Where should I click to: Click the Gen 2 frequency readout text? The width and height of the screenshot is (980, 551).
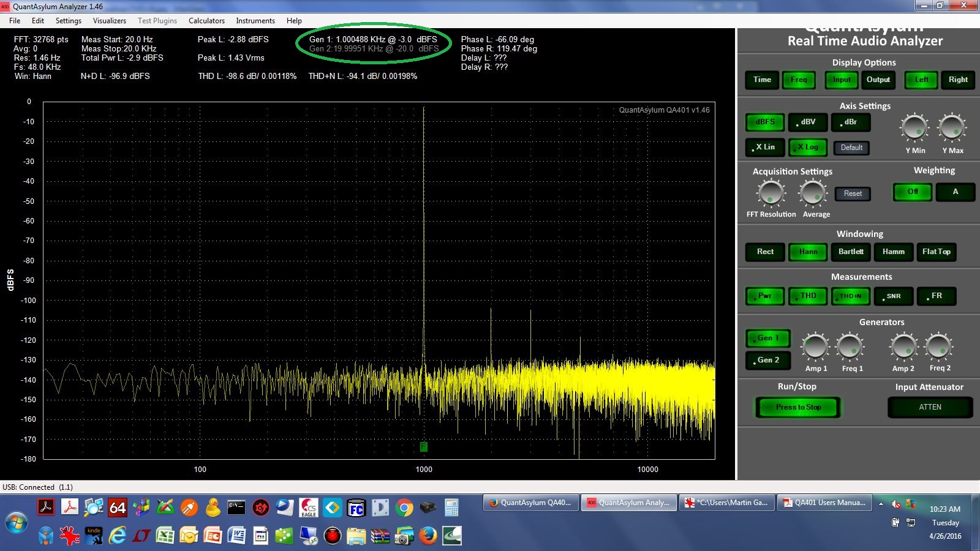(x=374, y=48)
